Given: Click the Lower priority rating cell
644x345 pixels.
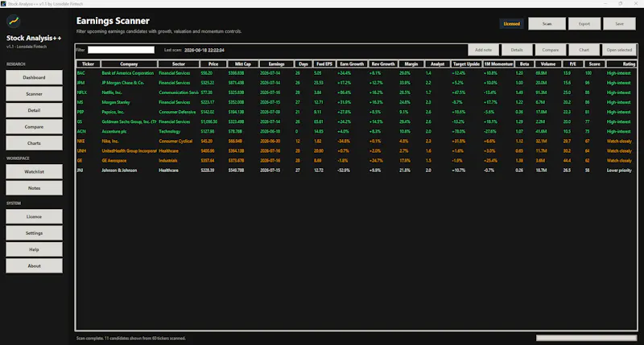Looking at the screenshot, I should click(619, 170).
